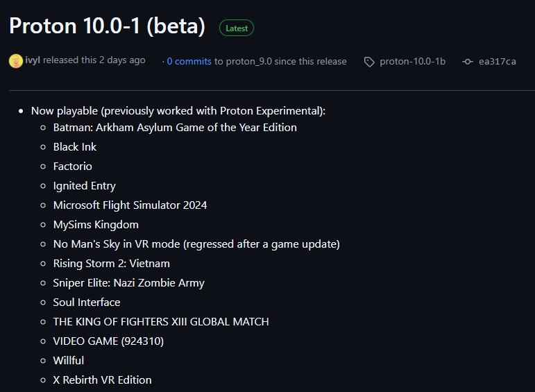This screenshot has width=535, height=392.
Task: Click THE KING OF FIGHTERS XIII entry
Action: [x=161, y=322]
